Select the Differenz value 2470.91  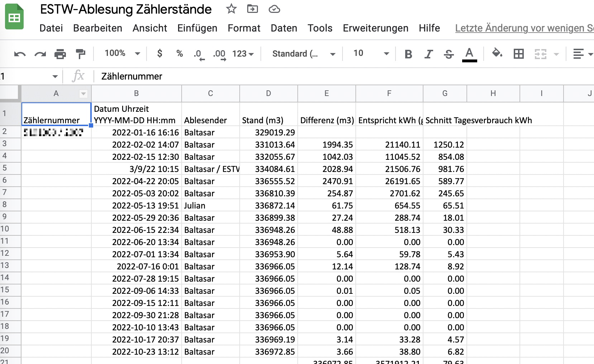(327, 181)
